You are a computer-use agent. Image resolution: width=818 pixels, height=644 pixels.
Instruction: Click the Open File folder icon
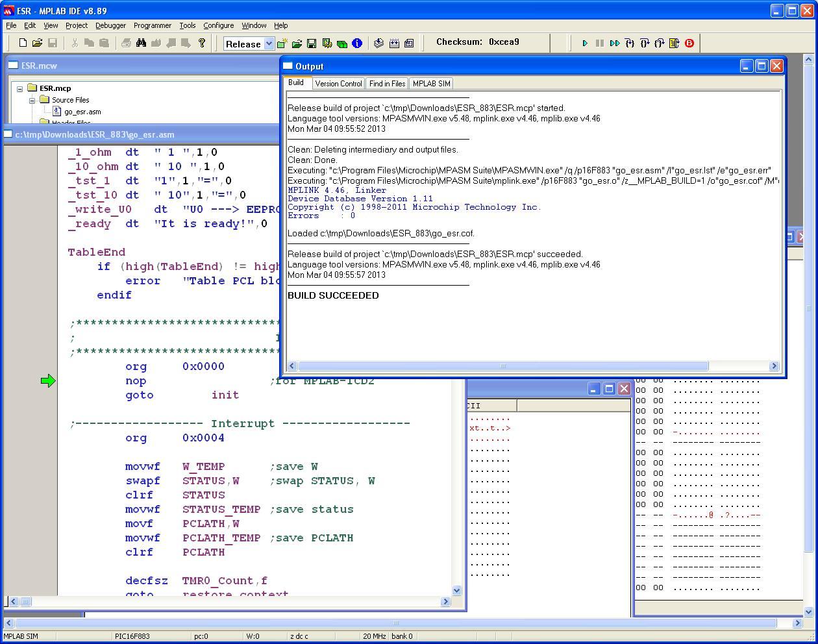coord(37,43)
